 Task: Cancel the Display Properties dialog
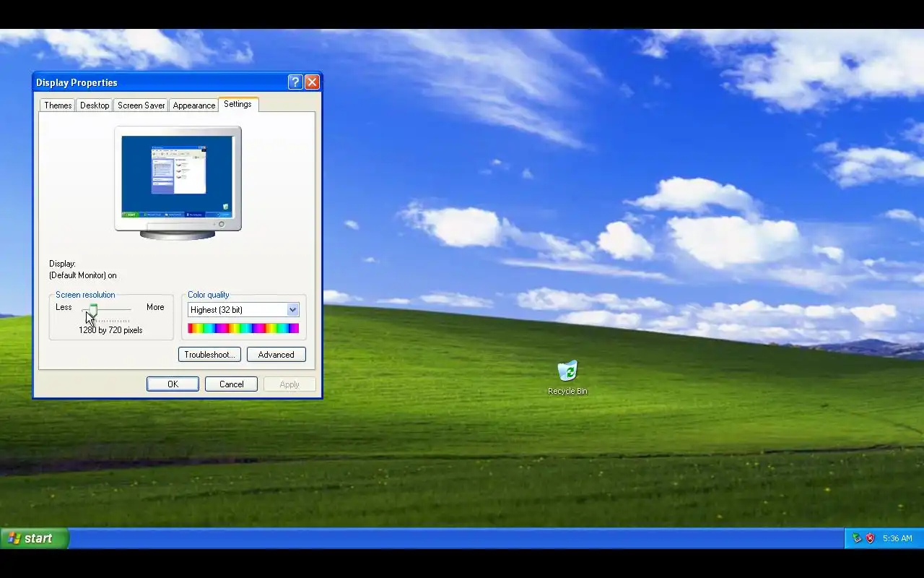point(232,384)
